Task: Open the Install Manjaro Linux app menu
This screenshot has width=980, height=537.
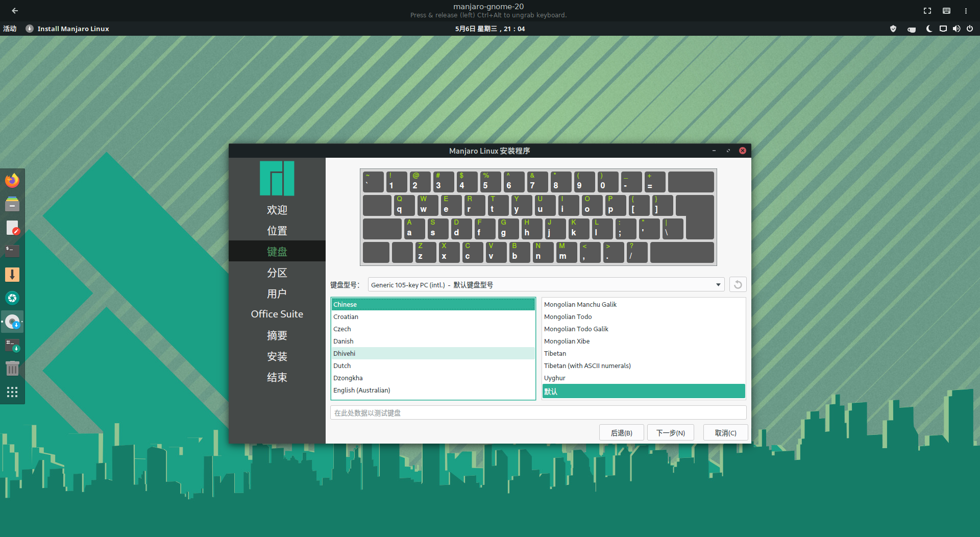Action: [67, 29]
